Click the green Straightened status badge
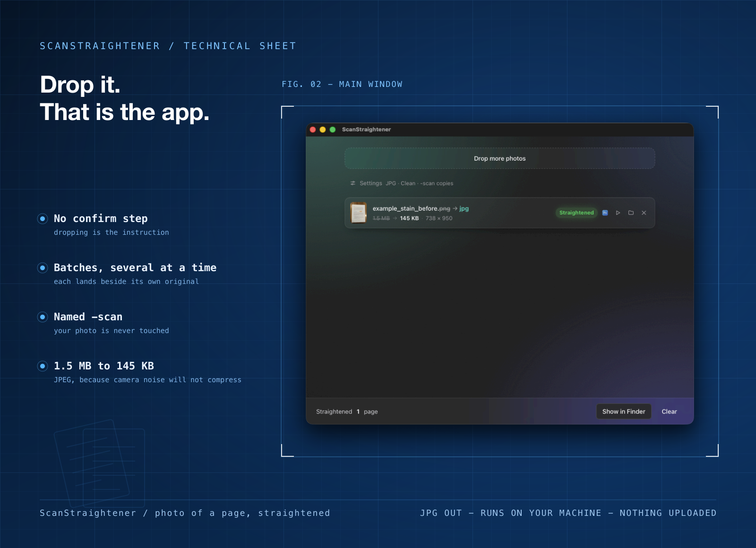The image size is (756, 548). [x=576, y=213]
